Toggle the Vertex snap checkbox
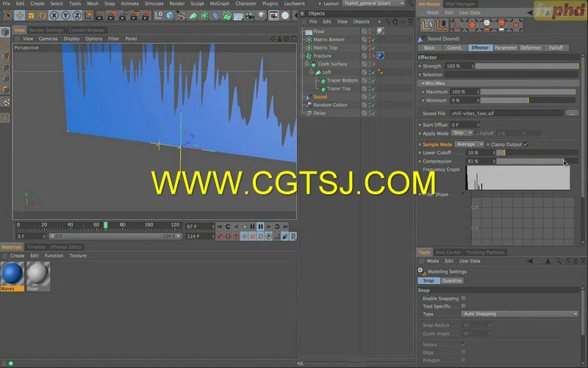 tap(464, 344)
